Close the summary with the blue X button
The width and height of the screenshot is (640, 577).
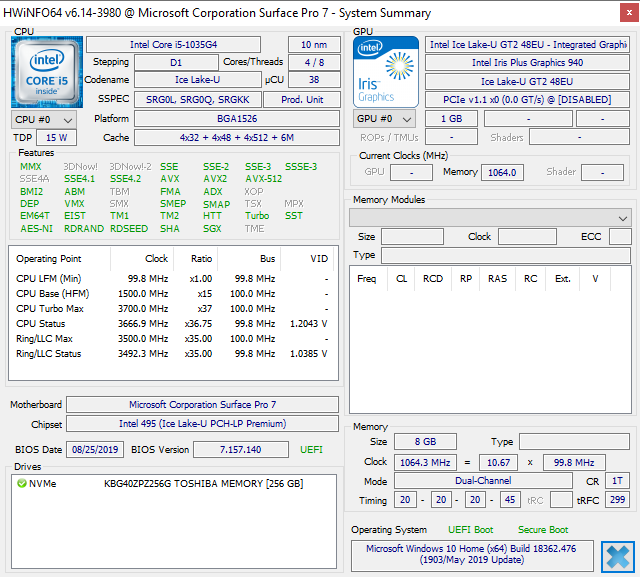(617, 556)
